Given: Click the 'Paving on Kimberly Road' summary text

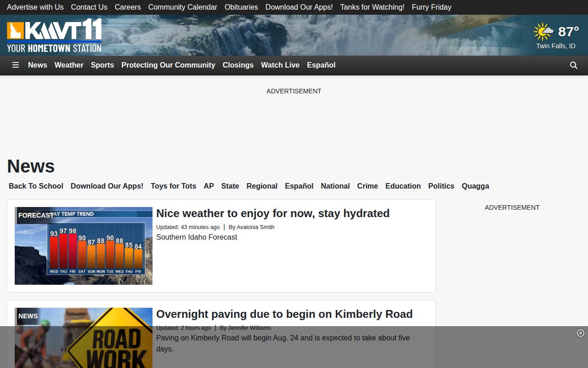Looking at the screenshot, I should click(283, 343).
